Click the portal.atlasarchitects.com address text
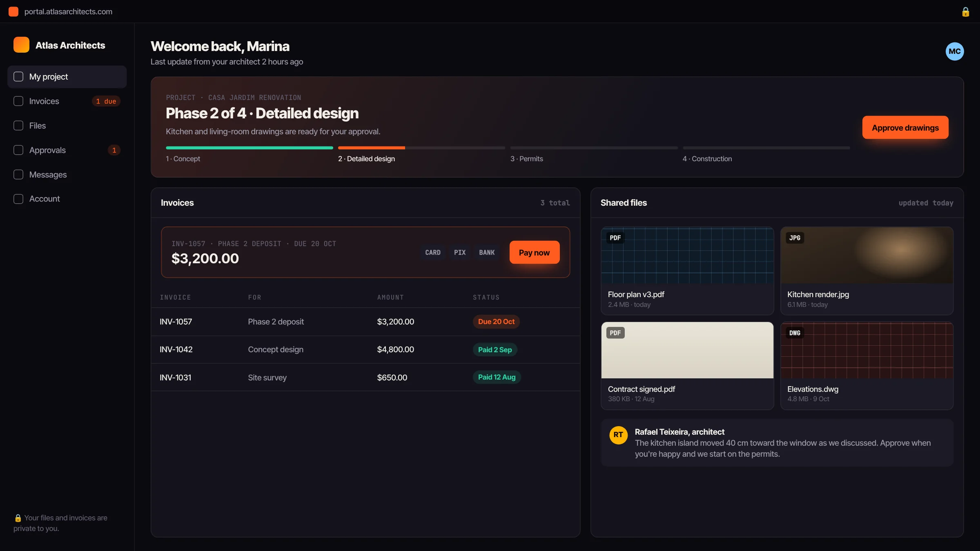 (x=68, y=11)
